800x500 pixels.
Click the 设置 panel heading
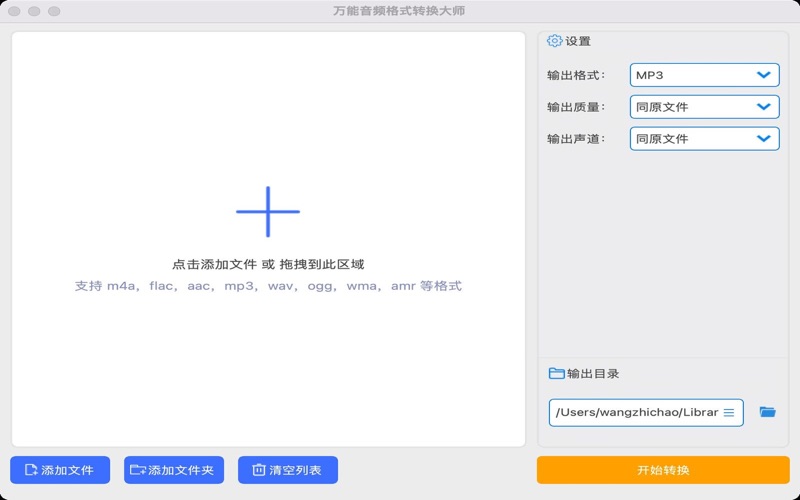[x=578, y=41]
